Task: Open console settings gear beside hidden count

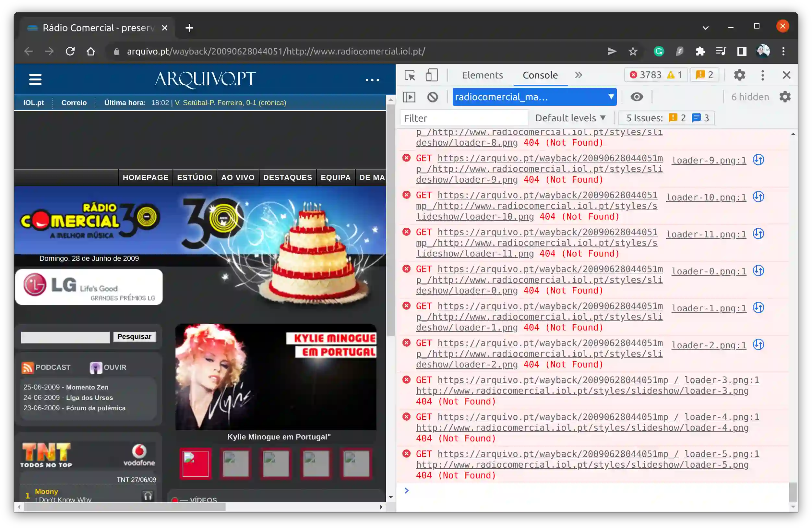Action: click(785, 97)
